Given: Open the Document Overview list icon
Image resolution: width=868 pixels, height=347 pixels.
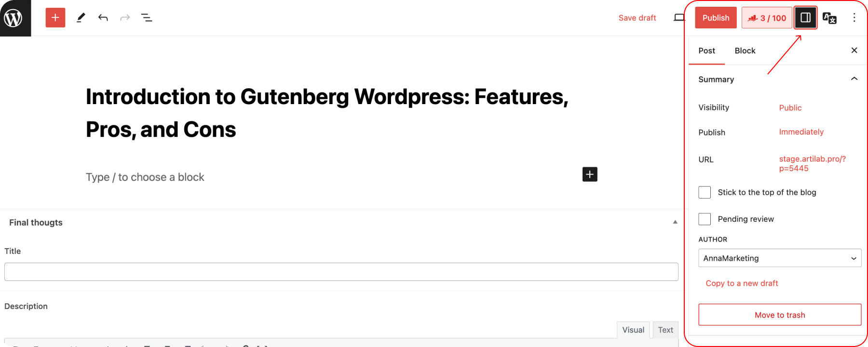Looking at the screenshot, I should [x=147, y=18].
